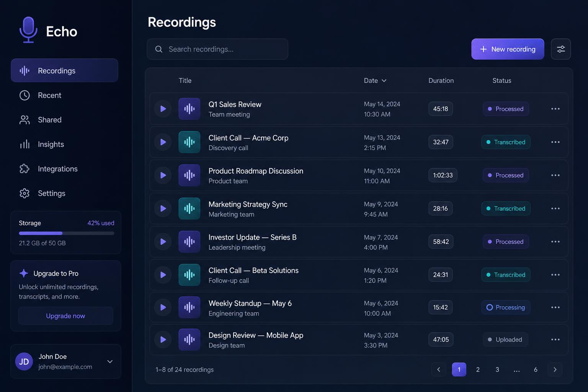Play the Q1 Sales Review recording
The image size is (588, 392).
pyautogui.click(x=163, y=109)
